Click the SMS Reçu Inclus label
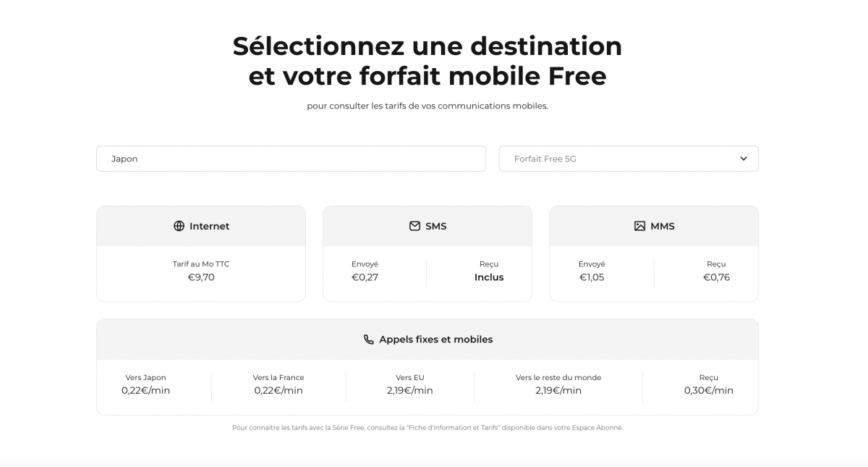This screenshot has width=868, height=467. coord(489,277)
